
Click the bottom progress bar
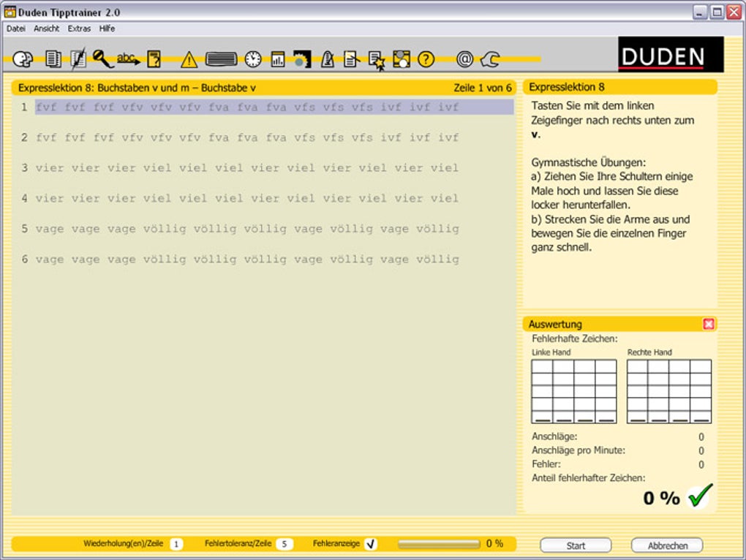439,544
